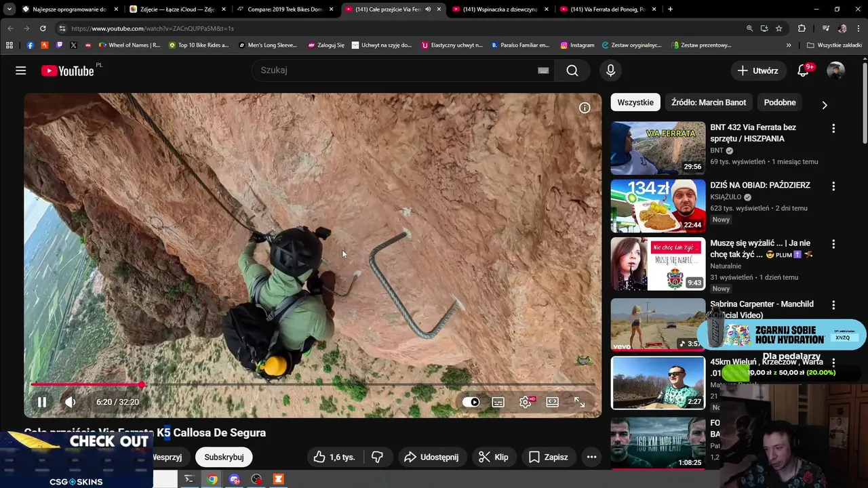Toggle autoplay switch in player

click(x=471, y=402)
